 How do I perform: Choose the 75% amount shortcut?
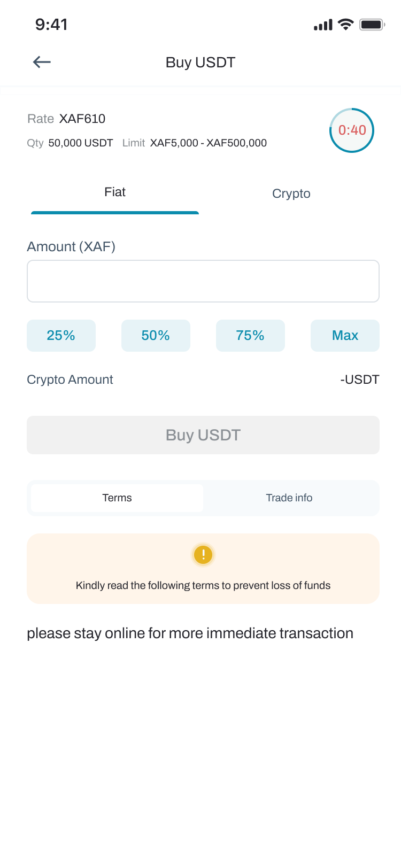coord(250,336)
